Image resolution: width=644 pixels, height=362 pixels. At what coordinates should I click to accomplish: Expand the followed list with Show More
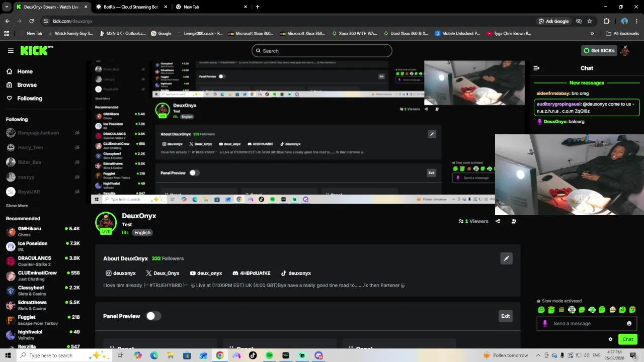click(x=17, y=206)
